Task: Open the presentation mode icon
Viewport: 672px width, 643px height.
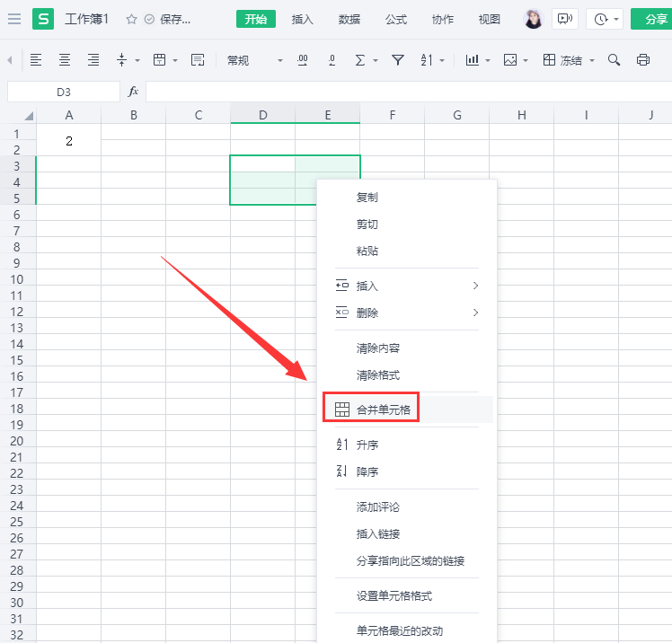Action: point(565,19)
